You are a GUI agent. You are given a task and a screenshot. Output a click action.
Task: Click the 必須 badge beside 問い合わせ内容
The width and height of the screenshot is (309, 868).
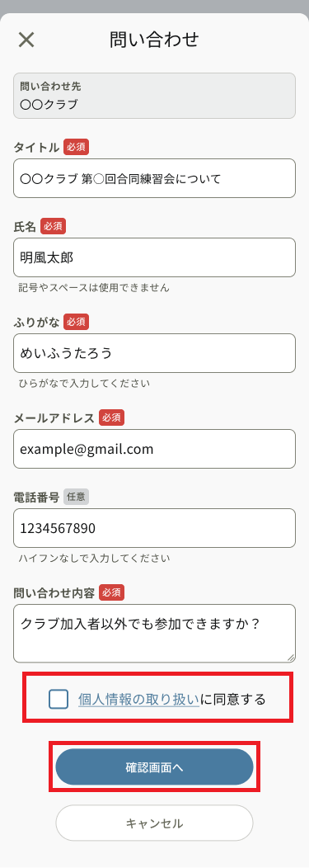point(112,592)
